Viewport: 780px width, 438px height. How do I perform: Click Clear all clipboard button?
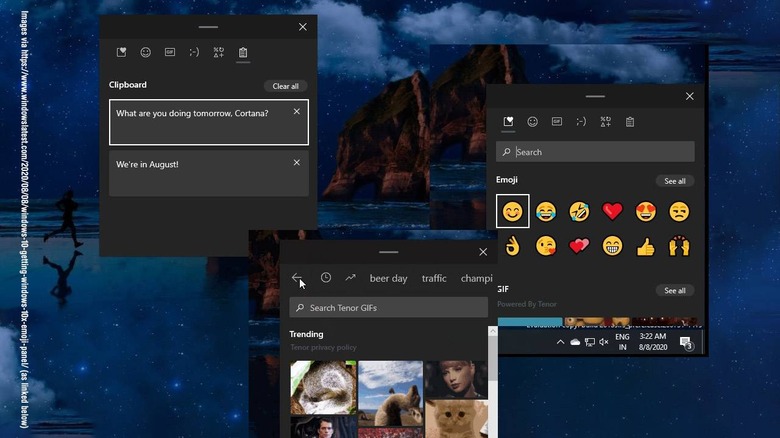click(286, 86)
